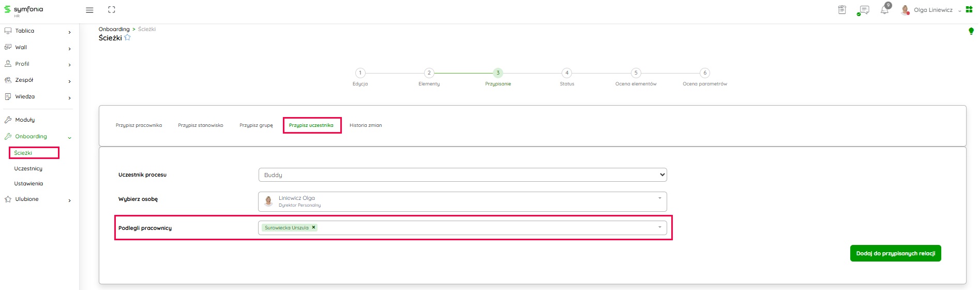Click Dodaj do przypisanych relacji button
The height and width of the screenshot is (290, 980).
click(895, 253)
